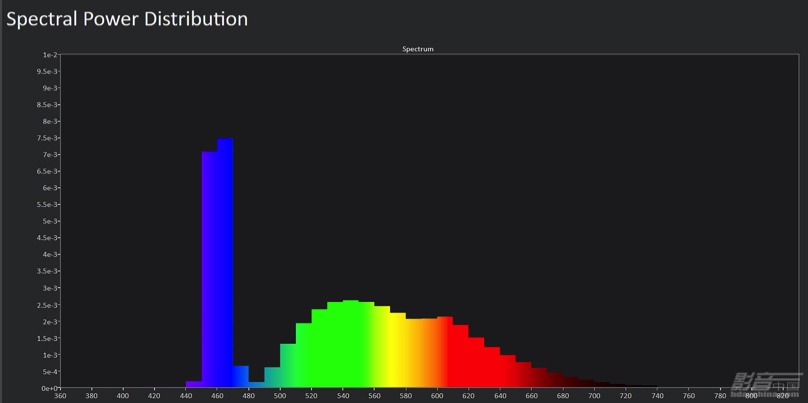Click the x-axis label 540
Viewport: 808px width, 403px height.
pos(343,396)
